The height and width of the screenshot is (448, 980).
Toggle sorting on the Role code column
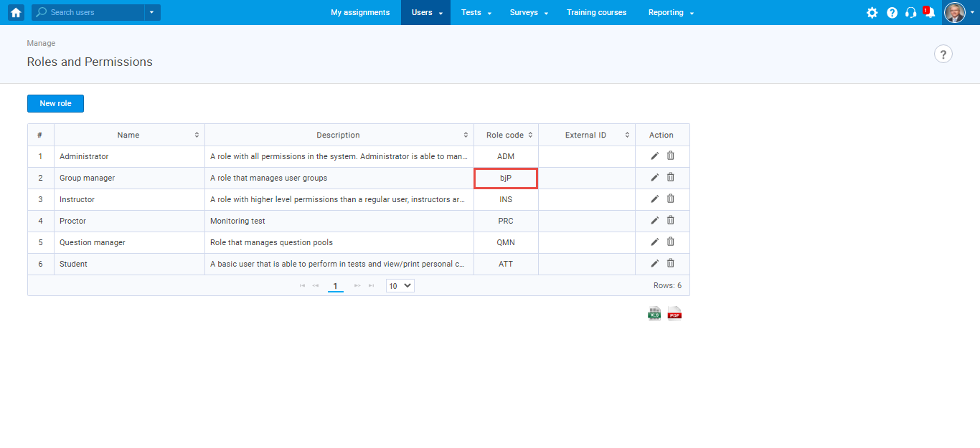click(529, 135)
